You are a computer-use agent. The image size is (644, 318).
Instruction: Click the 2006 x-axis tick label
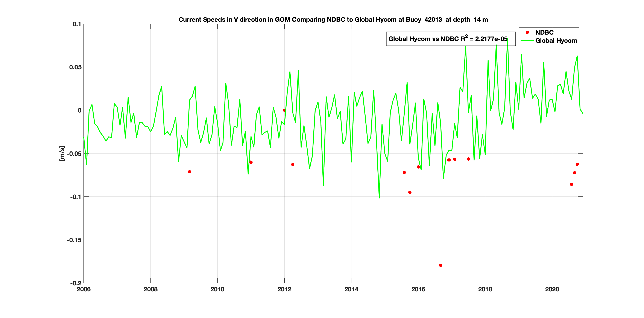click(84, 289)
